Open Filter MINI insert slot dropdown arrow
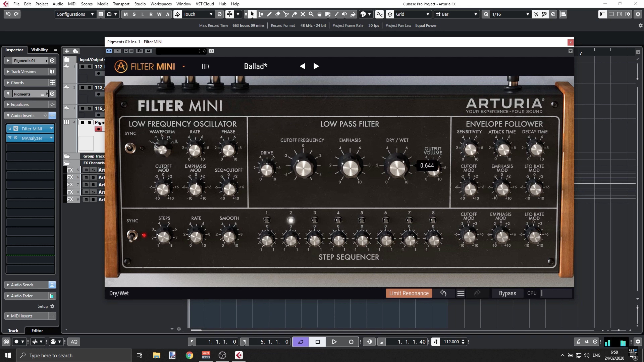The image size is (644, 362). click(x=51, y=128)
